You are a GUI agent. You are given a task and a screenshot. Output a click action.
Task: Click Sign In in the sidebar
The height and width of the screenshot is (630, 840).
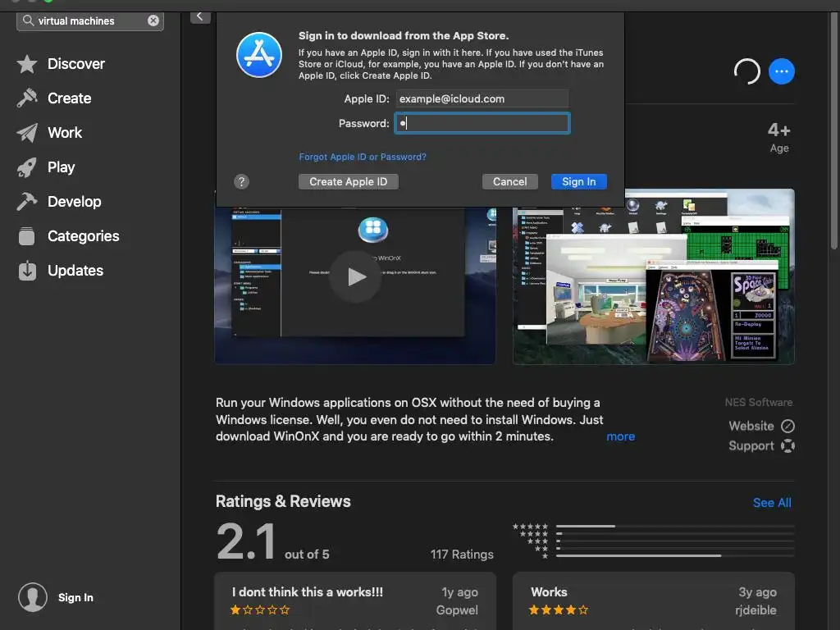coord(75,597)
